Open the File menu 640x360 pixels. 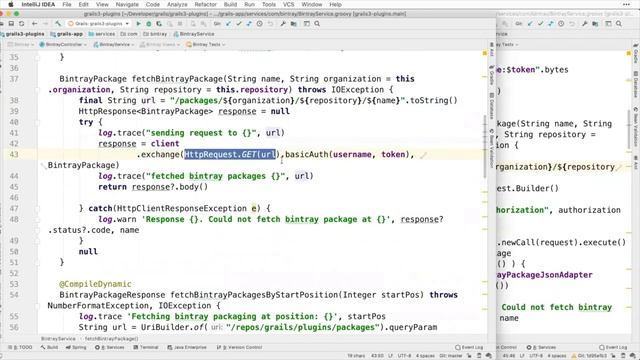coord(67,4)
